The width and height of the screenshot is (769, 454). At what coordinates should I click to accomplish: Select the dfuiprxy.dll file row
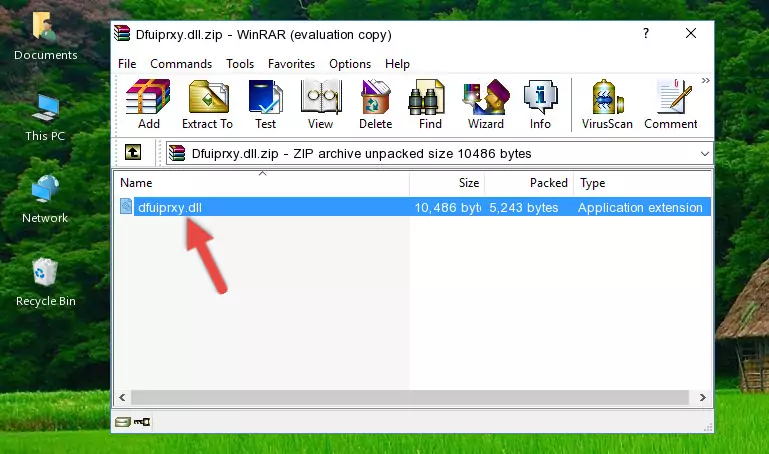[414, 207]
